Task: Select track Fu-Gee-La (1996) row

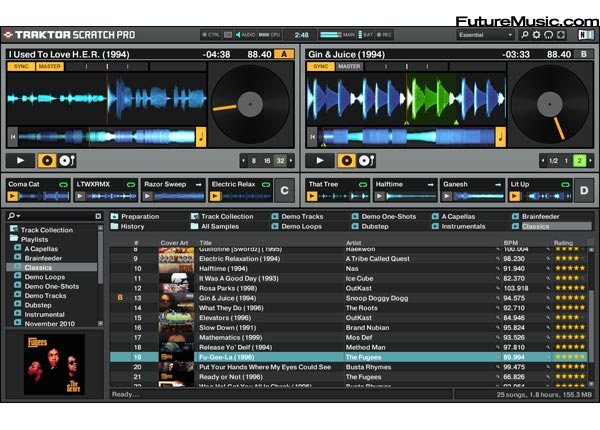Action: coord(349,357)
